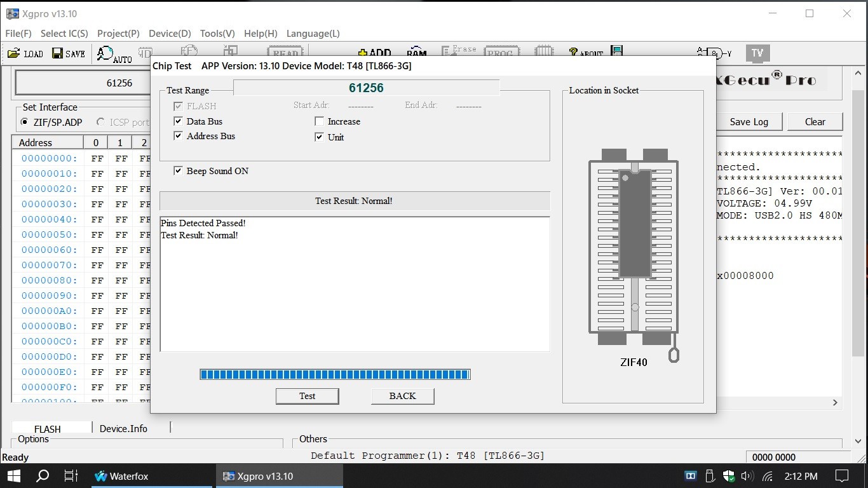Switch to the FLASH tab
Image resolution: width=868 pixels, height=488 pixels.
(x=51, y=428)
